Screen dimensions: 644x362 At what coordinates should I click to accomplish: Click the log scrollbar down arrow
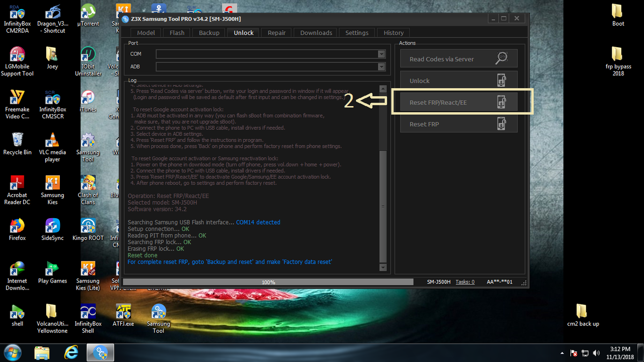(383, 267)
